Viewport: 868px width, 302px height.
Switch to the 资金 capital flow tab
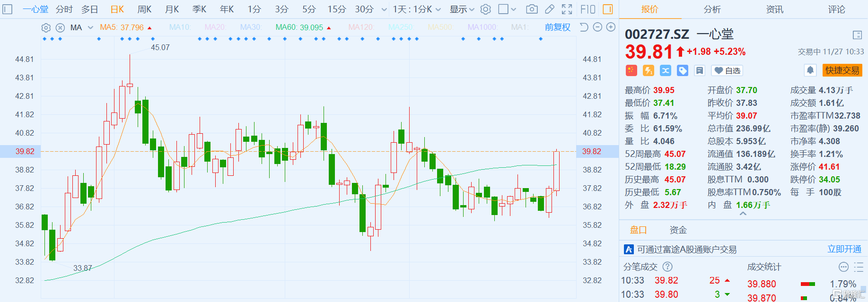tap(678, 230)
